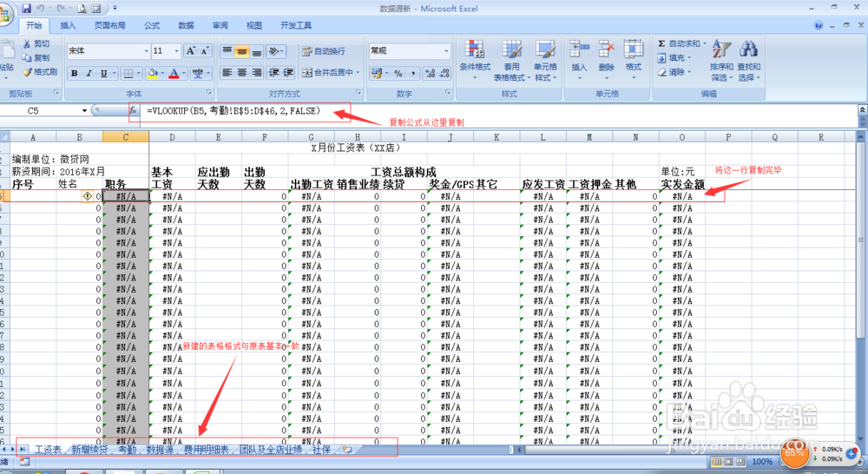Screen dimensions: 868x474
Task: Save the workbook from quick access toolbar
Action: pos(27,9)
